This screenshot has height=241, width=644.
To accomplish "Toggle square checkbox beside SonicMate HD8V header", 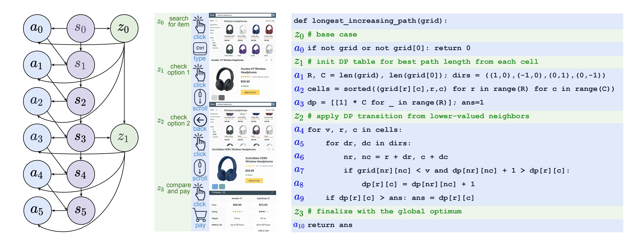I will tap(269, 149).
